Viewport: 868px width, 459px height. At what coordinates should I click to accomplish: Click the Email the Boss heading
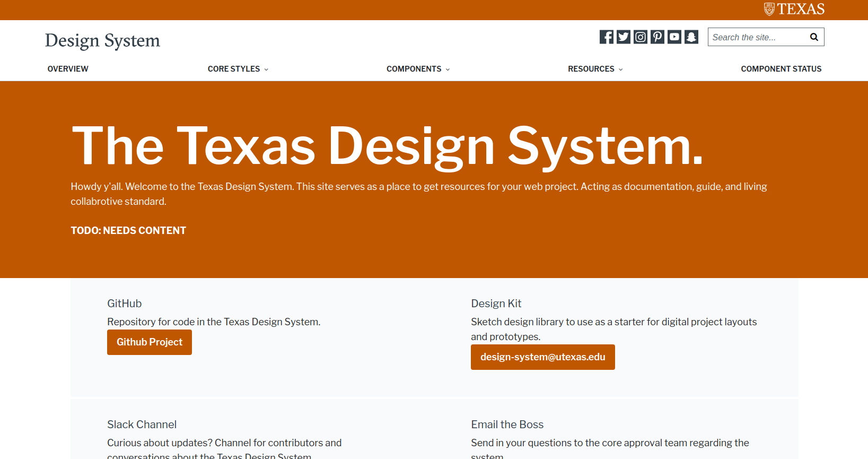point(507,425)
